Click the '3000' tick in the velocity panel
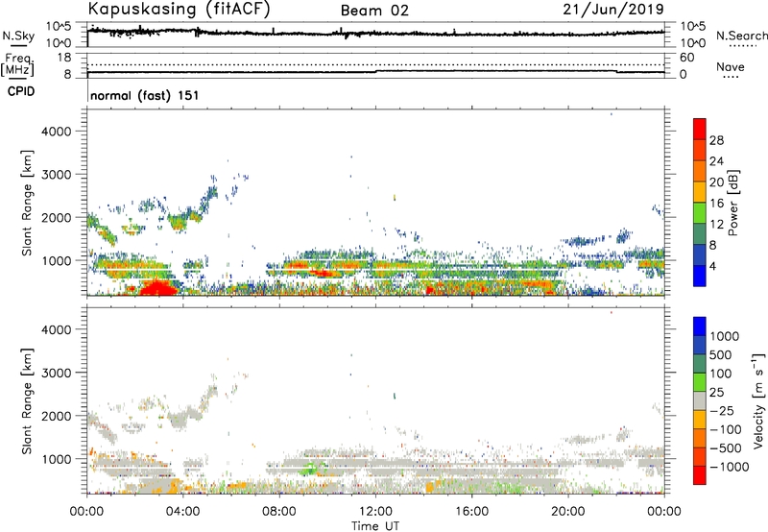768x532 pixels. (x=57, y=373)
